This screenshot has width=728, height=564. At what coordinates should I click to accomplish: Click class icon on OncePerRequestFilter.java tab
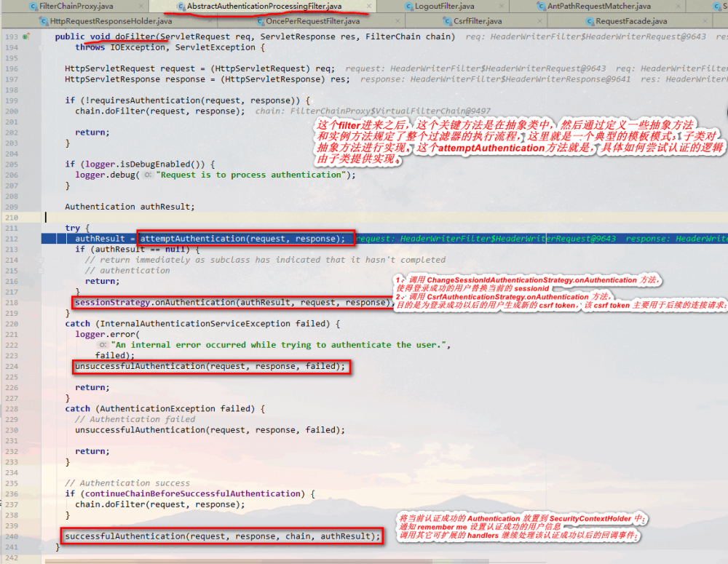(x=260, y=21)
